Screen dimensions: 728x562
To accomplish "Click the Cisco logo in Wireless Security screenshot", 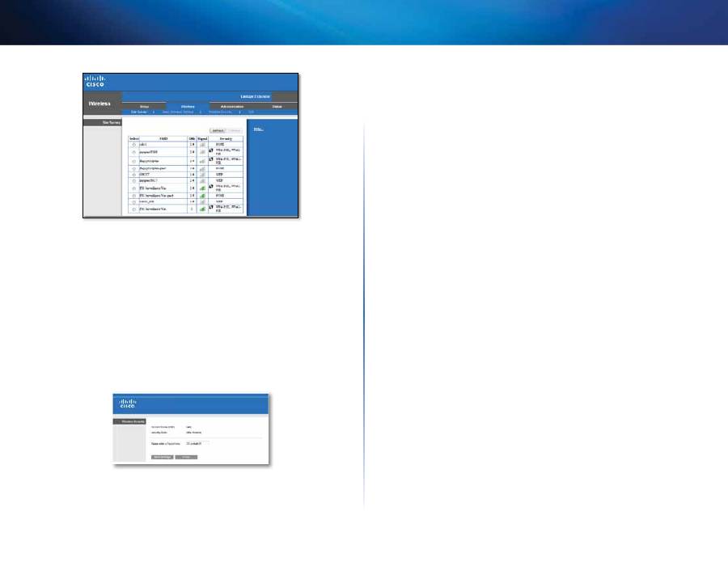I will click(126, 405).
